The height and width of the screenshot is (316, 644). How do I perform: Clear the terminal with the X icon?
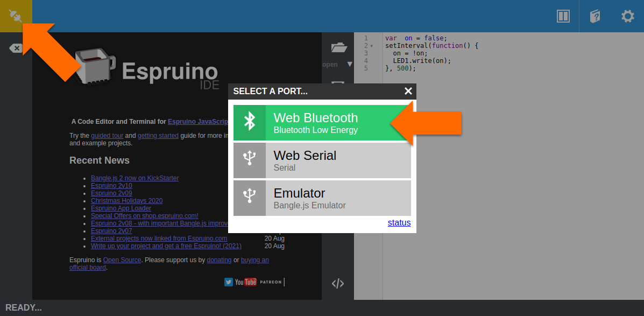pyautogui.click(x=16, y=48)
